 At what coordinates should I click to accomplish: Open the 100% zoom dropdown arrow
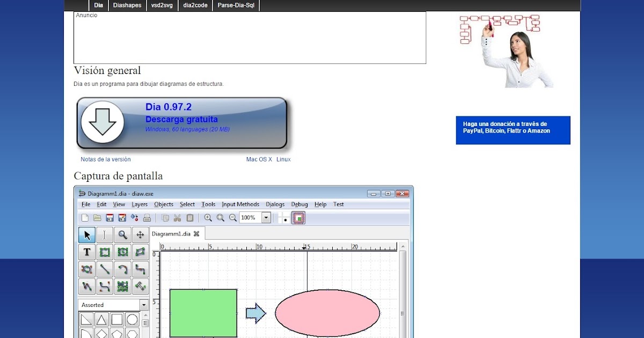(x=266, y=218)
